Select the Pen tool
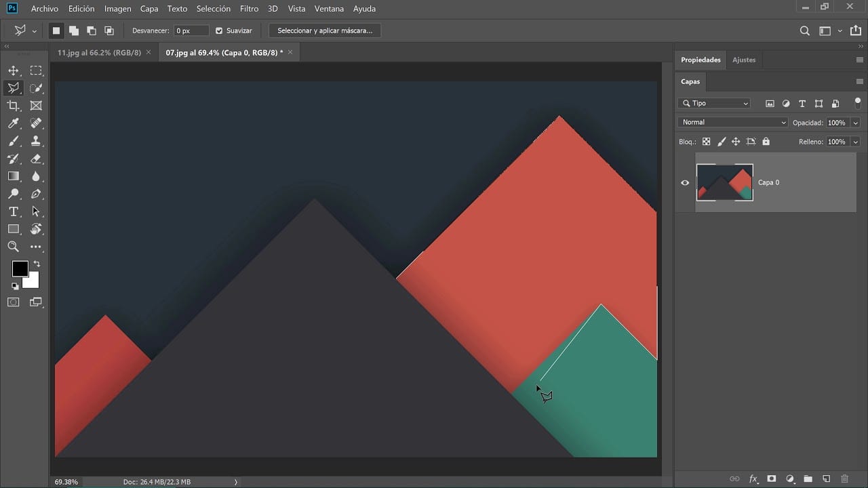 [x=36, y=194]
